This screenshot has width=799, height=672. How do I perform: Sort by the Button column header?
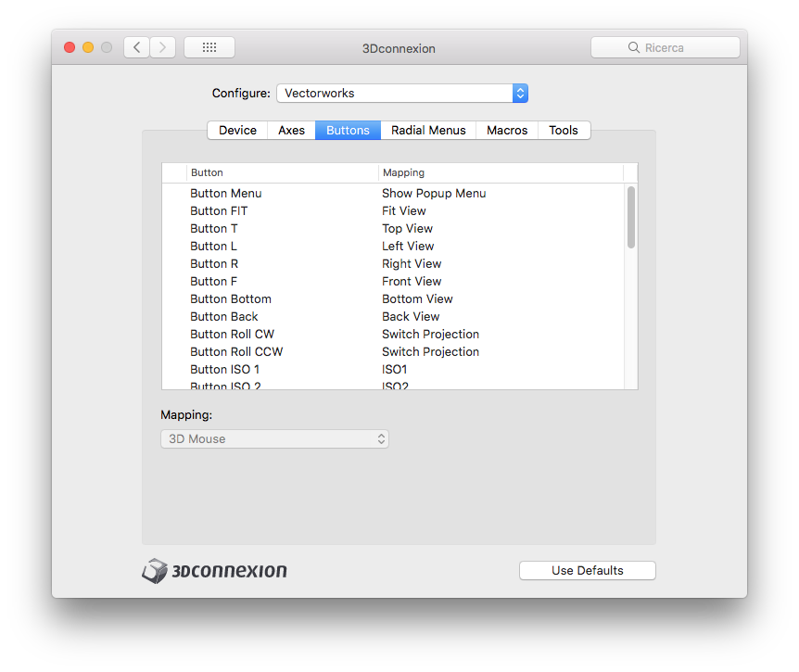(x=283, y=172)
